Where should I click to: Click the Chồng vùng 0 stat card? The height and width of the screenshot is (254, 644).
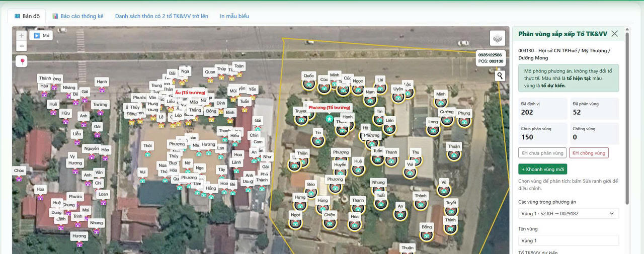[594, 133]
